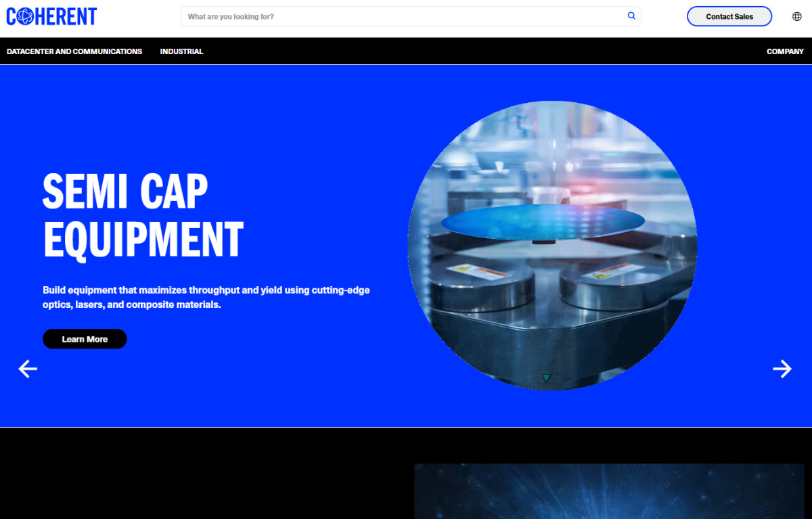Open the Company menu

point(785,51)
